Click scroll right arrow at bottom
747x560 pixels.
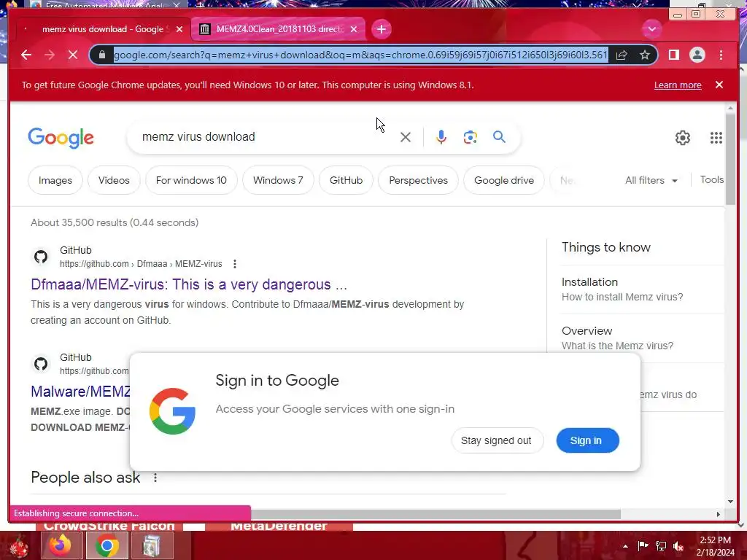719,514
